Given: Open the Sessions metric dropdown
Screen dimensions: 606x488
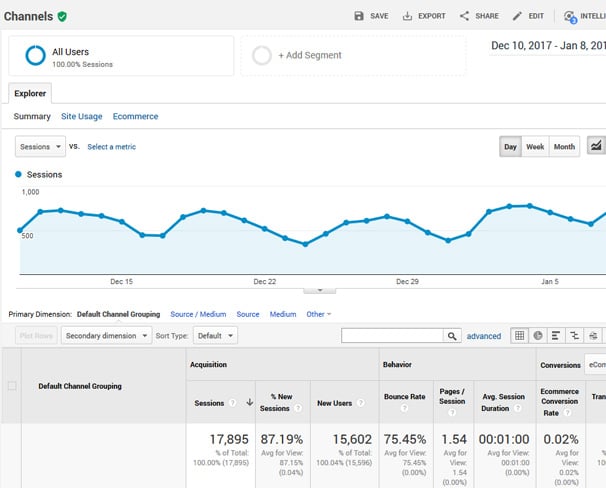Looking at the screenshot, I should [x=40, y=146].
